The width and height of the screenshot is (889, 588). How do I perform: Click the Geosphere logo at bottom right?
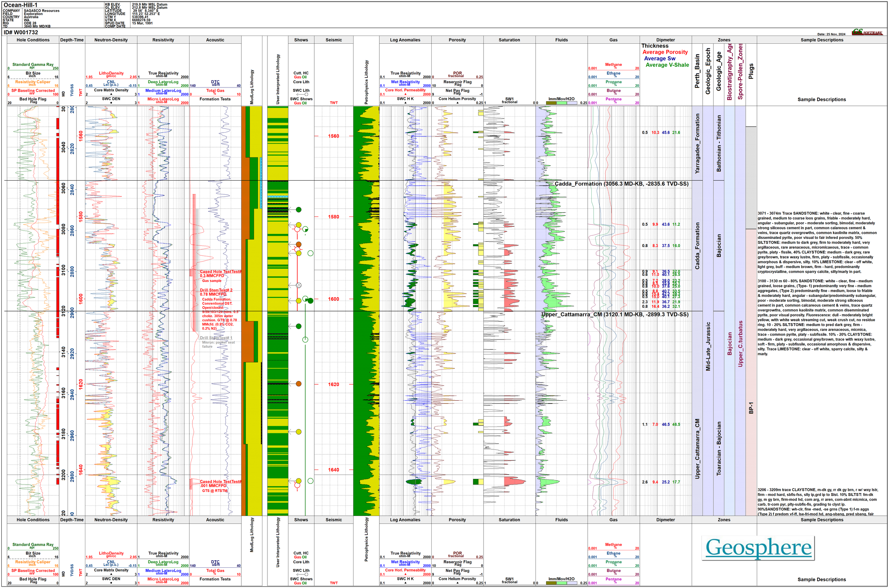click(x=758, y=547)
